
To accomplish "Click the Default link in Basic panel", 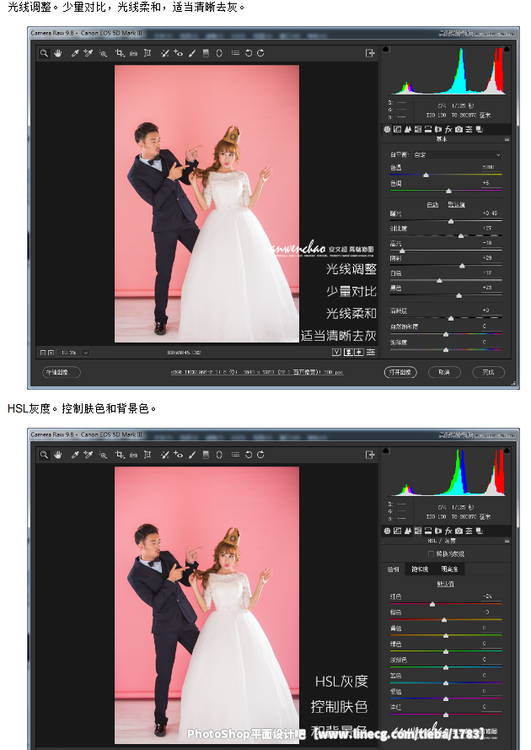I will coord(456,204).
